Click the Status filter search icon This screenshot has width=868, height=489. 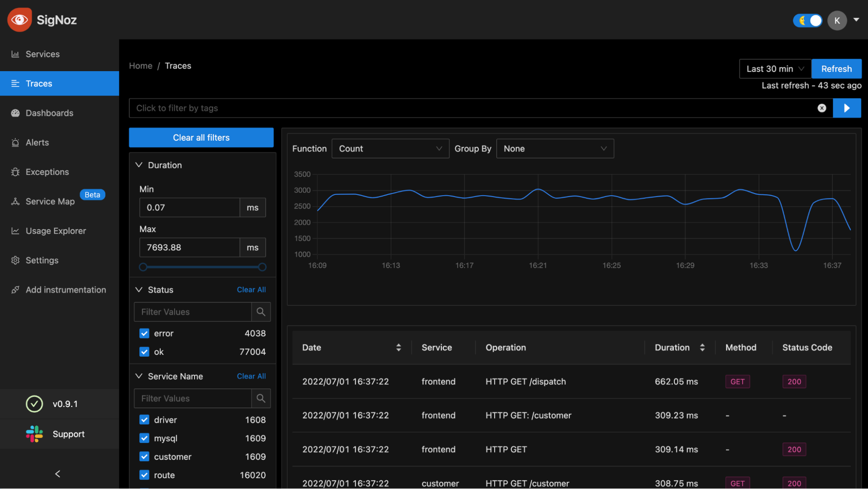pyautogui.click(x=261, y=312)
